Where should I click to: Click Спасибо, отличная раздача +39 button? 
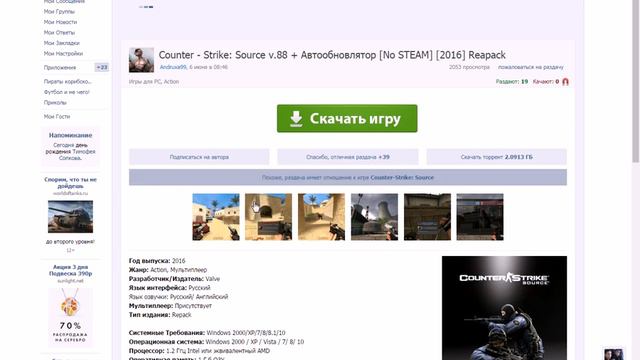pyautogui.click(x=348, y=157)
